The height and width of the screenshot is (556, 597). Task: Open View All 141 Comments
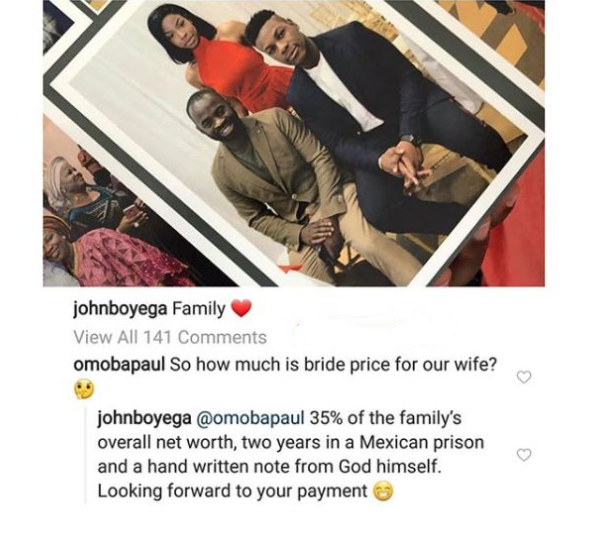click(170, 337)
